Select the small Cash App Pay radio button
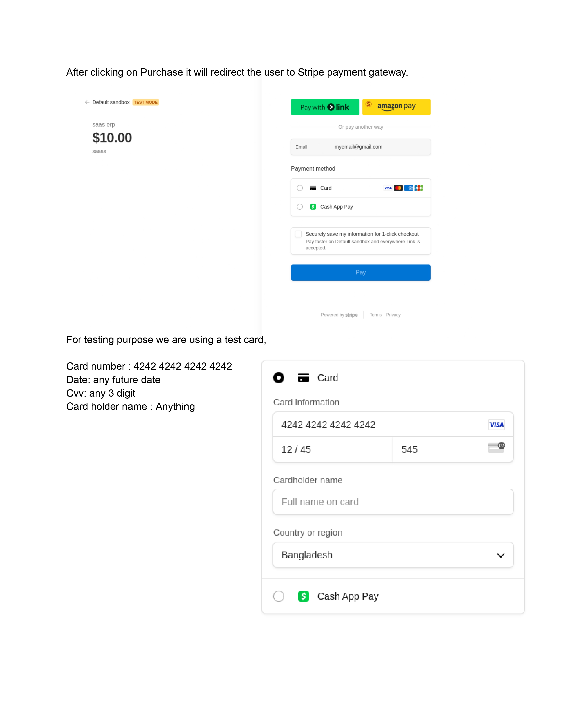Viewport: 563px width, 728px height. pos(300,207)
